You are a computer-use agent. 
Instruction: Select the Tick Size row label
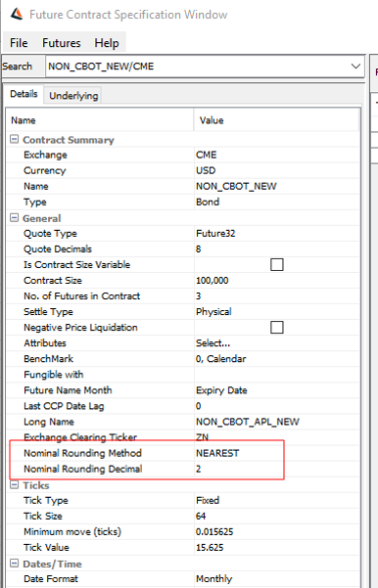pyautogui.click(x=43, y=516)
